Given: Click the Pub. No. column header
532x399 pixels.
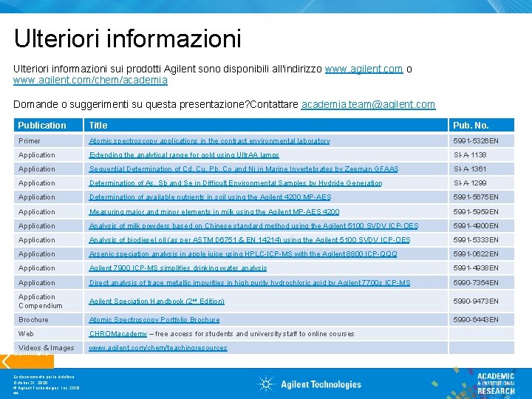Looking at the screenshot, I should 482,125.
